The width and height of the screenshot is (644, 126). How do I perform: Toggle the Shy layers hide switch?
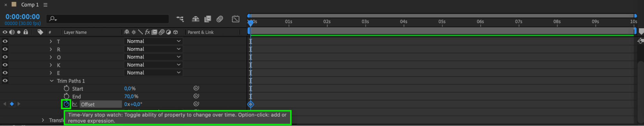click(x=195, y=19)
